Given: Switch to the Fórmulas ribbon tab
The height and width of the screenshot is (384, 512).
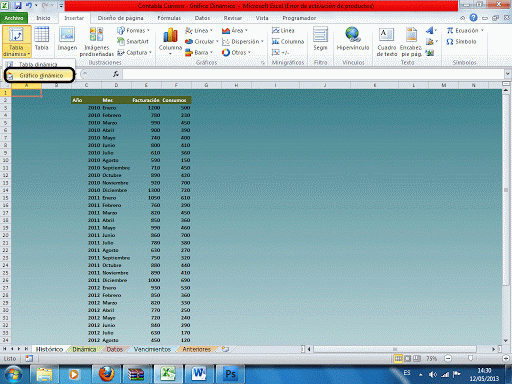Looking at the screenshot, I should coord(169,18).
